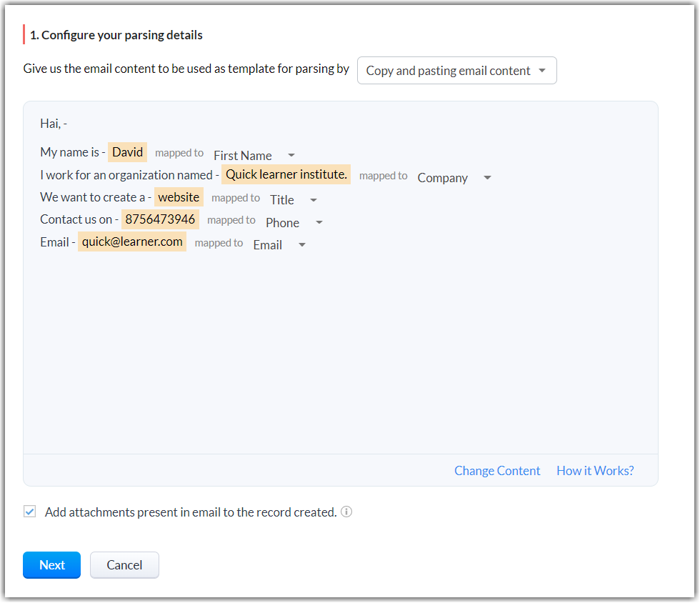The image size is (700, 603).
Task: Click the Change Content link
Action: tap(497, 470)
